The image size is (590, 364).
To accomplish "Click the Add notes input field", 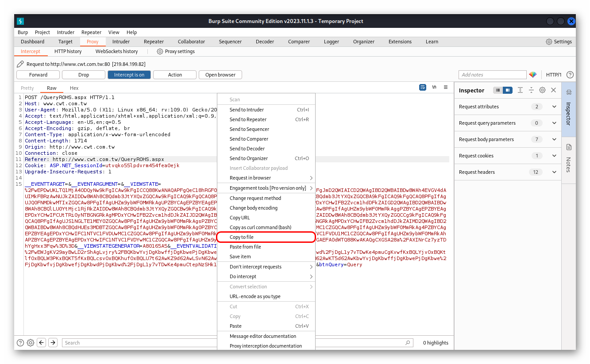I will [492, 75].
